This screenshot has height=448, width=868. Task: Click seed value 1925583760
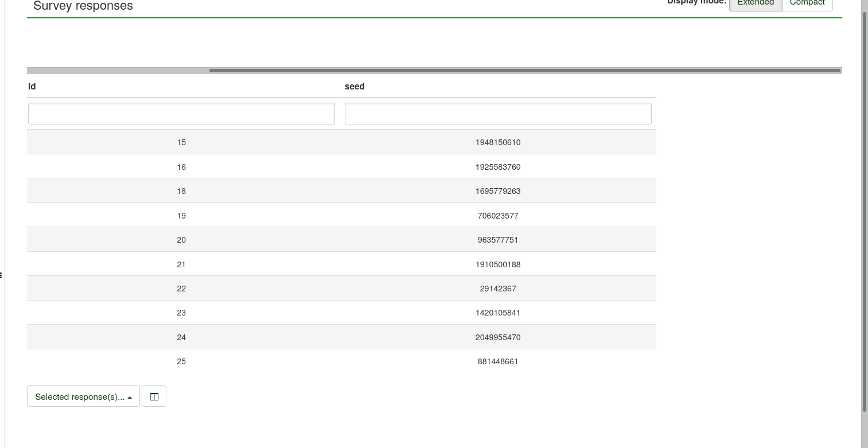497,167
